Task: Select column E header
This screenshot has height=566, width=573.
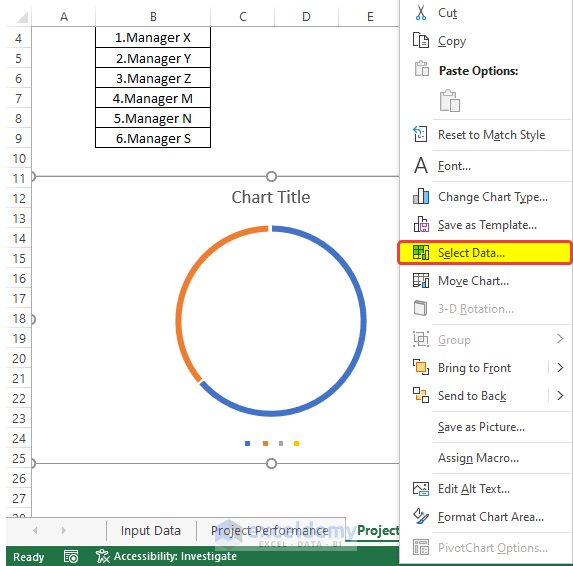Action: (x=370, y=17)
